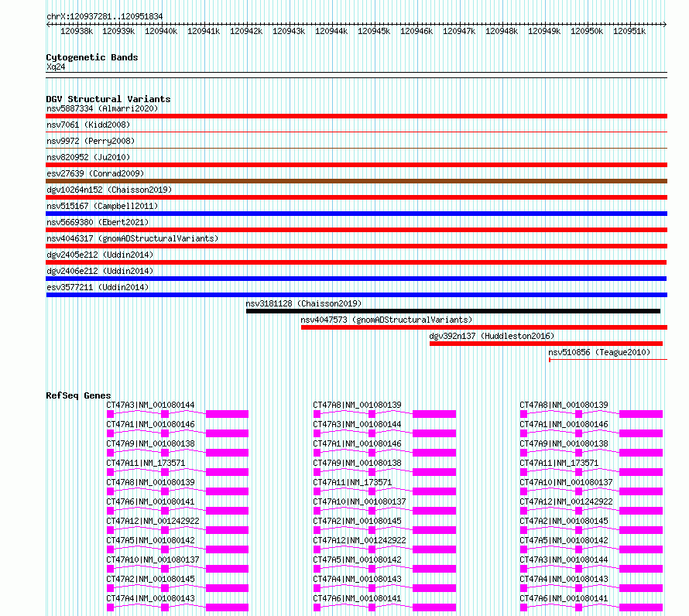
Task: Click CT47A3|NM_001080144 in leftmost gene column
Action: click(x=150, y=405)
